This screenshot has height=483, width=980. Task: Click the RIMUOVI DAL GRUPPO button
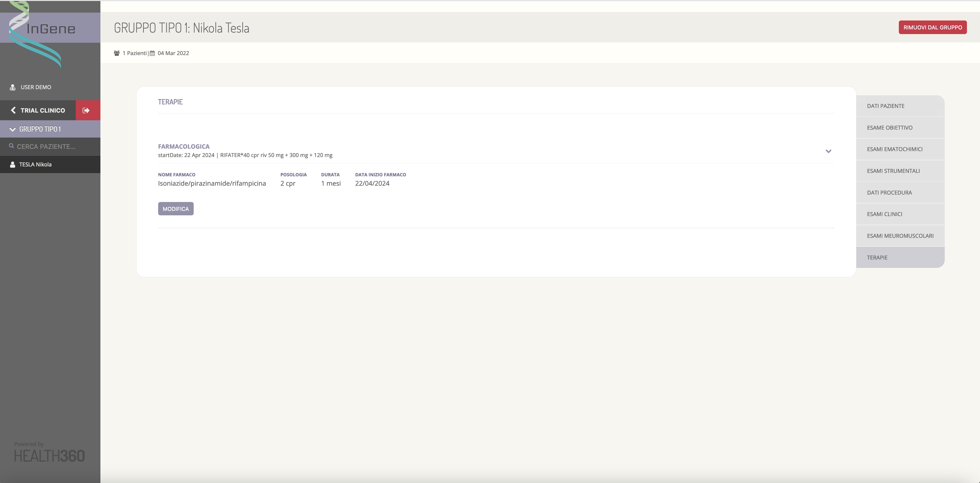pos(932,27)
